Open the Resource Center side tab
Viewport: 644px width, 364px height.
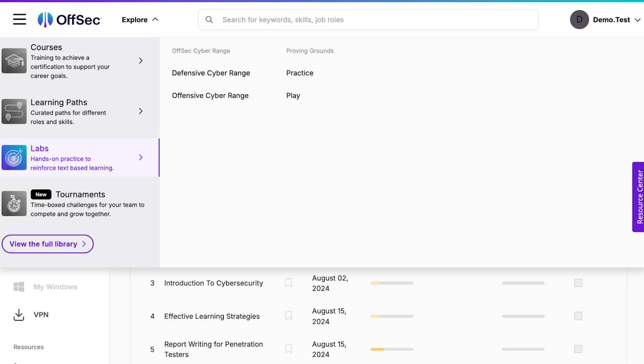coord(638,197)
